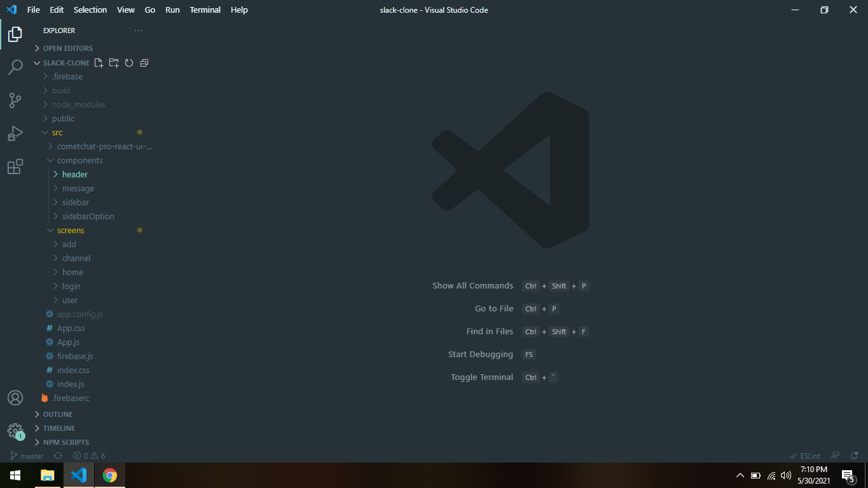Click the master branch indicator
The image size is (868, 488).
27,456
